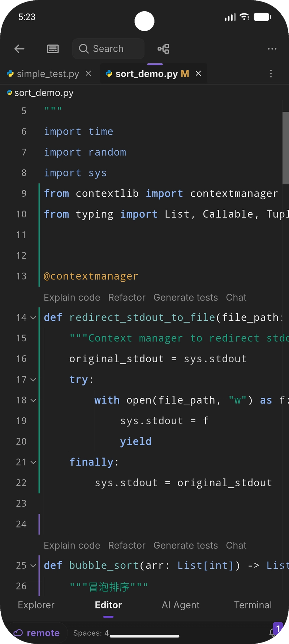Close the sort_demo.py tab
This screenshot has width=289, height=644.
coord(198,73)
